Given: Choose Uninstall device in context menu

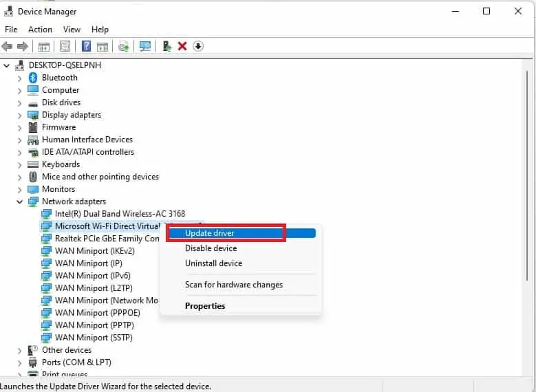Looking at the screenshot, I should click(242, 263).
